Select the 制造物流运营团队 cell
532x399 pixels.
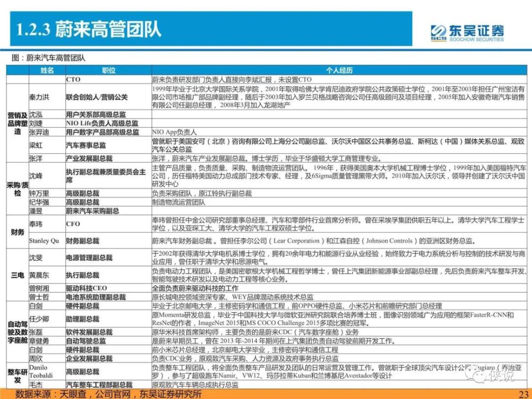[339, 202]
